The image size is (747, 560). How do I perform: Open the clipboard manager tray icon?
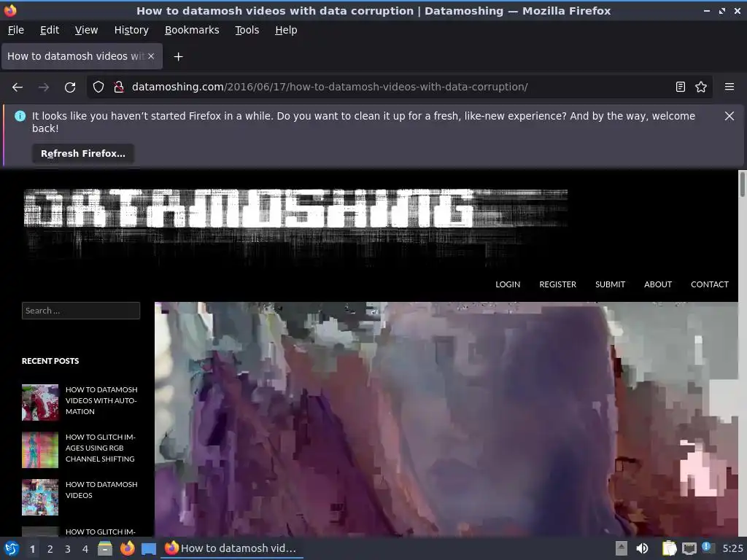point(669,548)
